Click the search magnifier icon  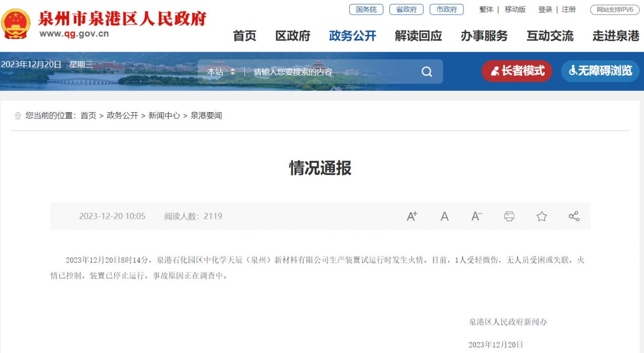pyautogui.click(x=427, y=72)
